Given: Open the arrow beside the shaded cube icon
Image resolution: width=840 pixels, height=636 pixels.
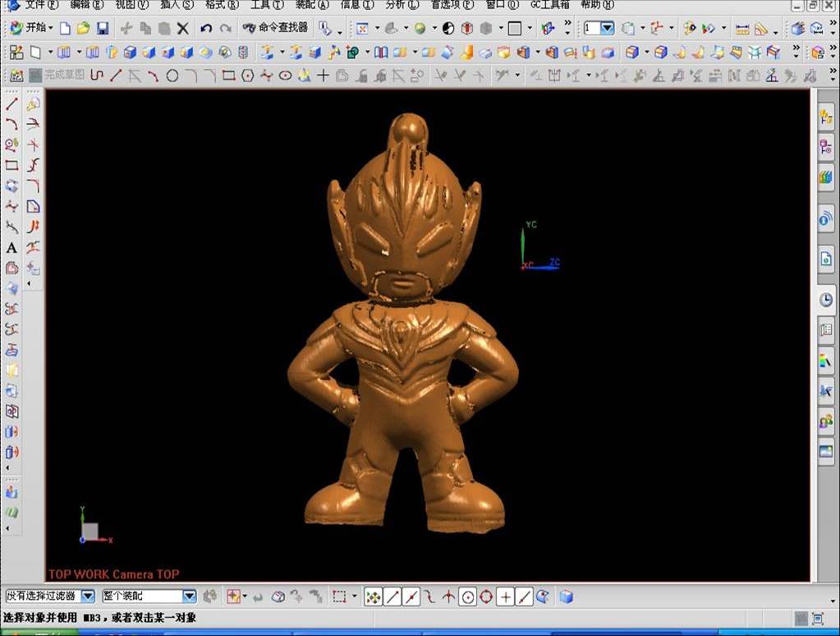Looking at the screenshot, I should click(x=501, y=29).
